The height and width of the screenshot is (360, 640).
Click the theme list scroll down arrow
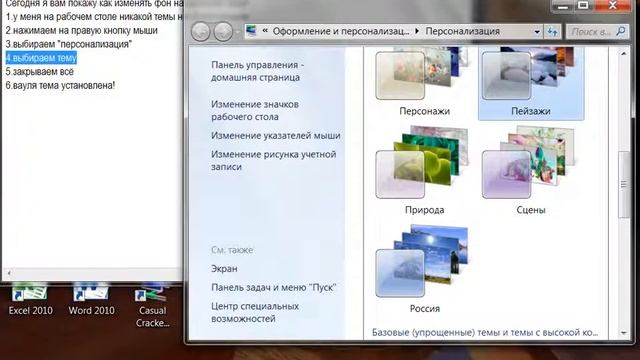pyautogui.click(x=624, y=333)
